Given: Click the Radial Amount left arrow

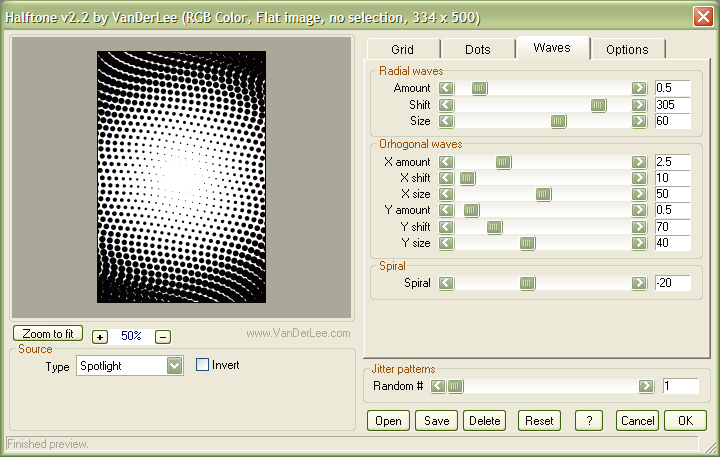Looking at the screenshot, I should (446, 89).
